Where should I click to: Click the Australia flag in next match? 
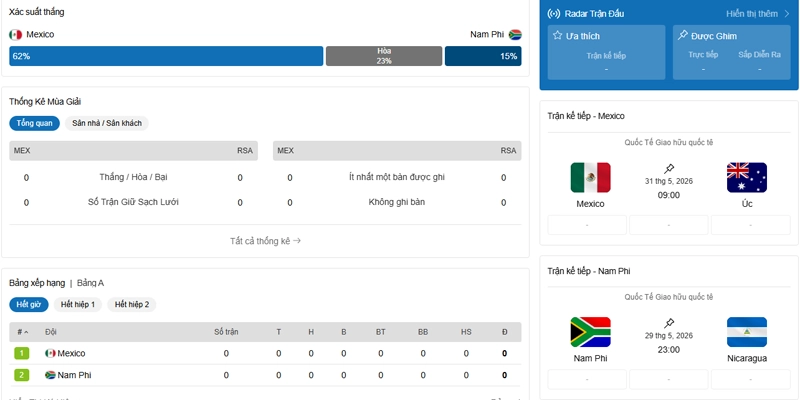click(x=747, y=178)
